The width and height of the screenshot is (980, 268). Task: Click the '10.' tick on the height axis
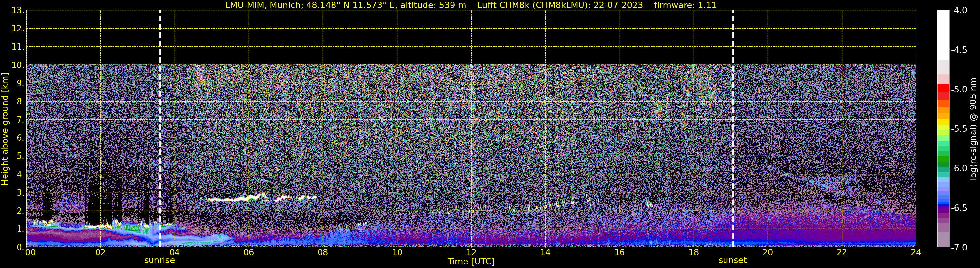point(18,65)
